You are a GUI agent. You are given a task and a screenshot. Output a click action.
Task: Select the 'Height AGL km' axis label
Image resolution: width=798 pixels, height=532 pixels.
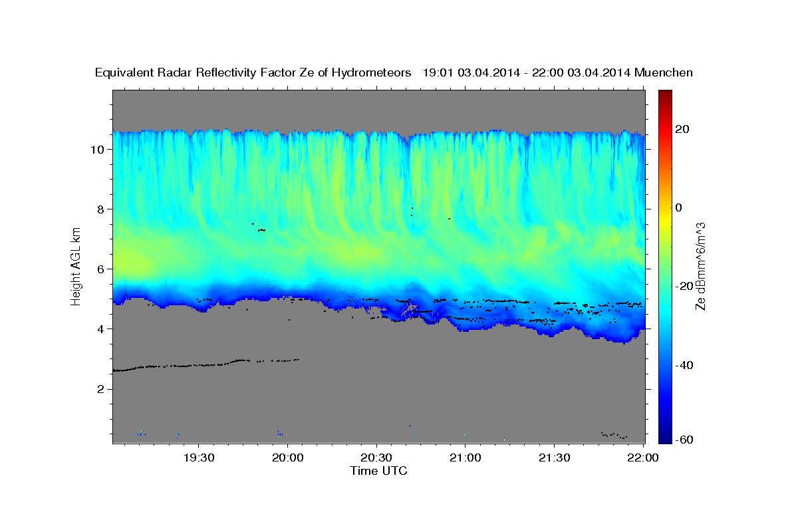76,266
